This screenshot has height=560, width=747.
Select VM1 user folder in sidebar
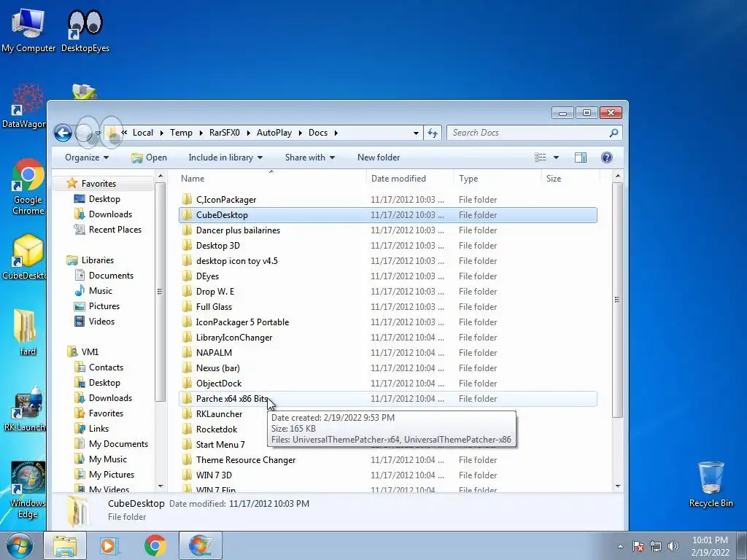[x=90, y=352]
